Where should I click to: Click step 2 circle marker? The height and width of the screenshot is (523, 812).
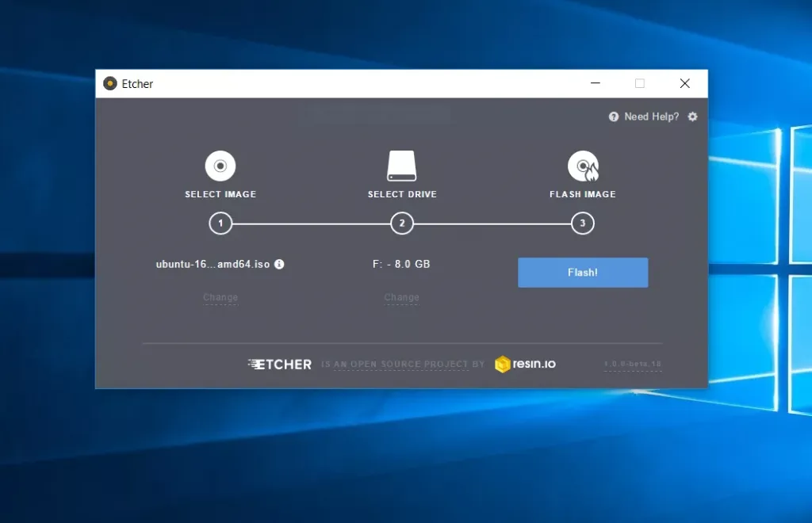coord(402,223)
